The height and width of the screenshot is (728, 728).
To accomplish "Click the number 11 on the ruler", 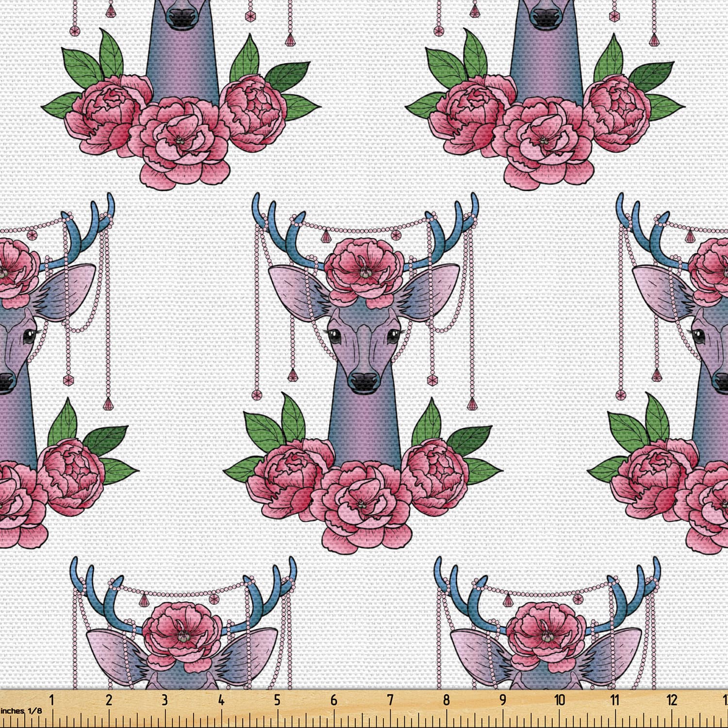I will tap(615, 700).
